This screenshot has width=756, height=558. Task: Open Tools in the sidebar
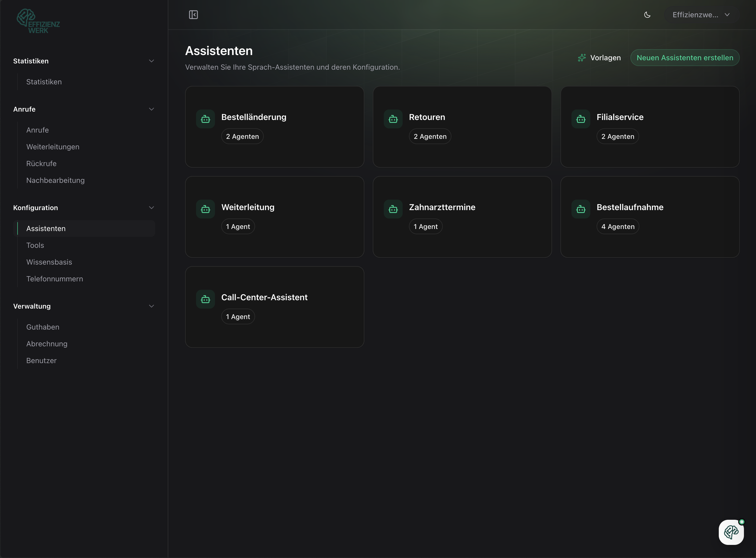click(x=35, y=245)
